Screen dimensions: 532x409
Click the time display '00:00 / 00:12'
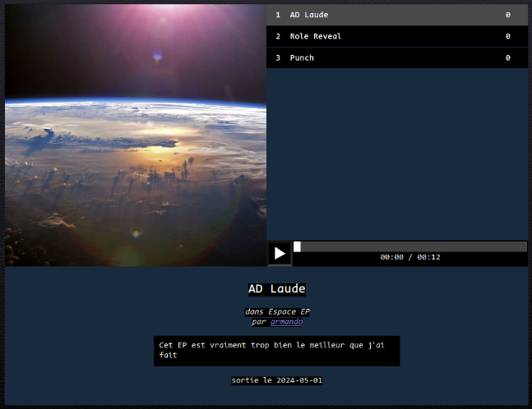pyautogui.click(x=410, y=257)
